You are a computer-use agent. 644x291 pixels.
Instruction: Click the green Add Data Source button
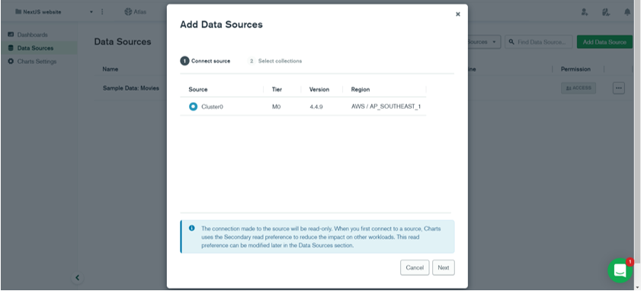(x=604, y=42)
